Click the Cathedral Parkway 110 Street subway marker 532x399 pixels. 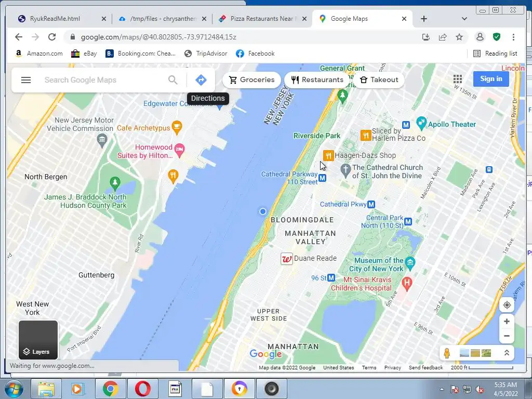click(322, 178)
